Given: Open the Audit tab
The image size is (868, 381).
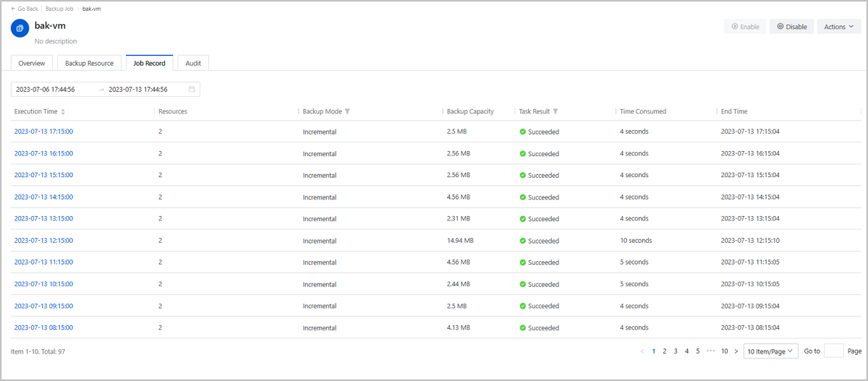Looking at the screenshot, I should pos(193,63).
